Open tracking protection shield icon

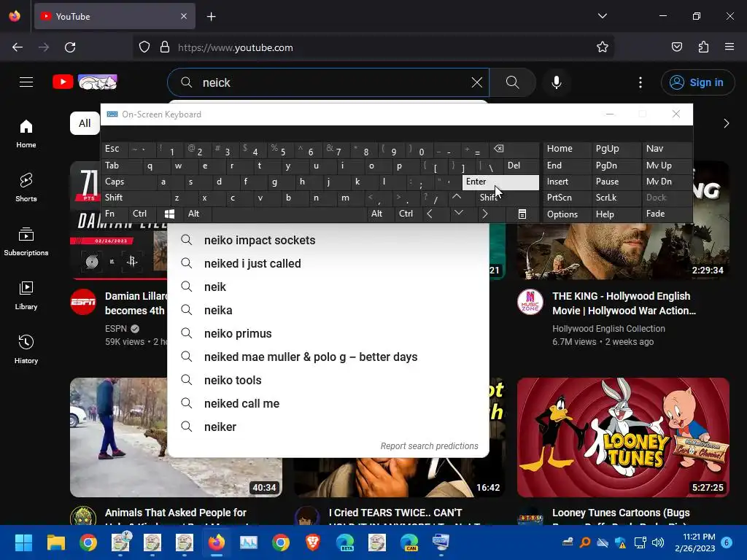[144, 47]
